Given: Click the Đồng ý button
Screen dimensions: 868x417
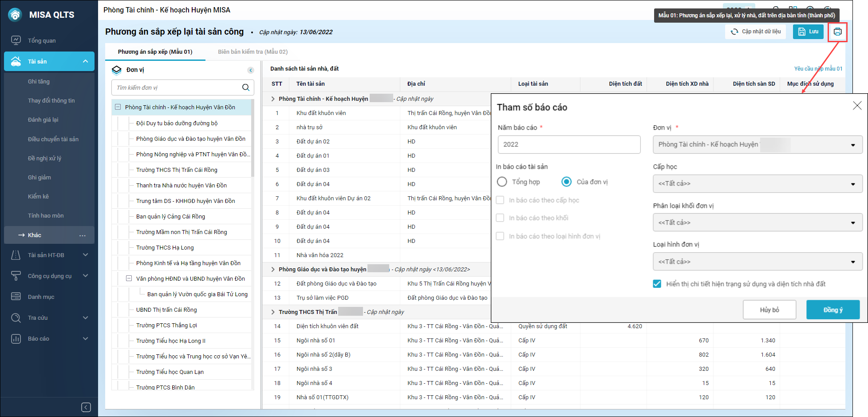Looking at the screenshot, I should point(832,310).
